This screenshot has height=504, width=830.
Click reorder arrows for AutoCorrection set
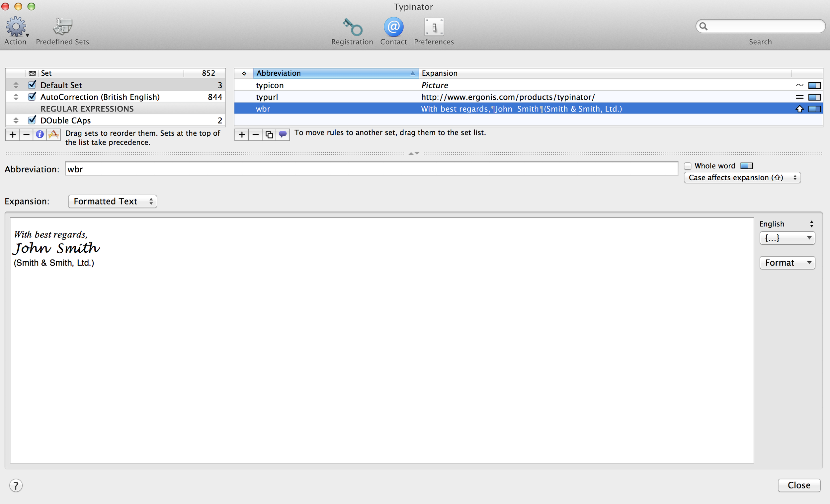click(x=16, y=97)
